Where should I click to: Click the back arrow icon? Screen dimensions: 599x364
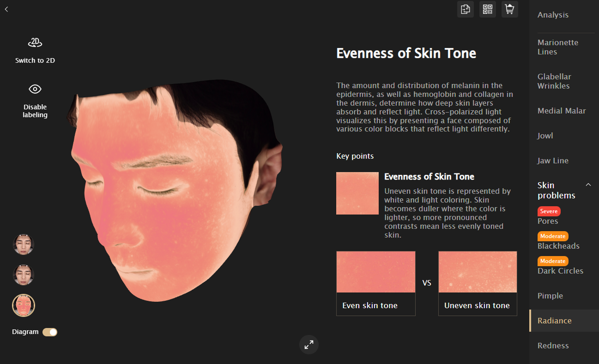point(6,9)
